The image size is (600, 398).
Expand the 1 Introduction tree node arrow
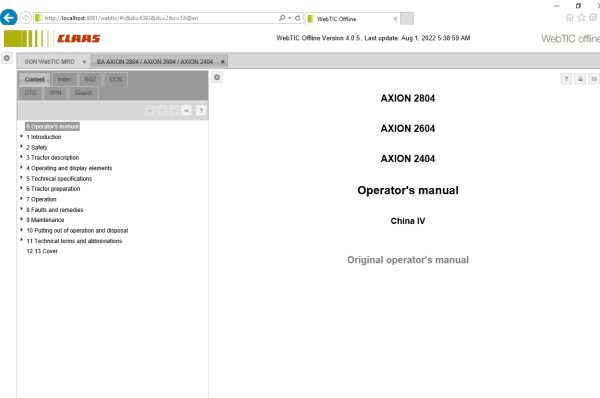click(21, 136)
